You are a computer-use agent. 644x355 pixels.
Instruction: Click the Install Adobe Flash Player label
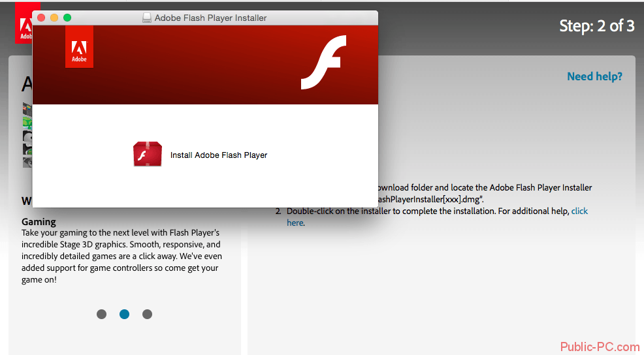[x=219, y=155]
